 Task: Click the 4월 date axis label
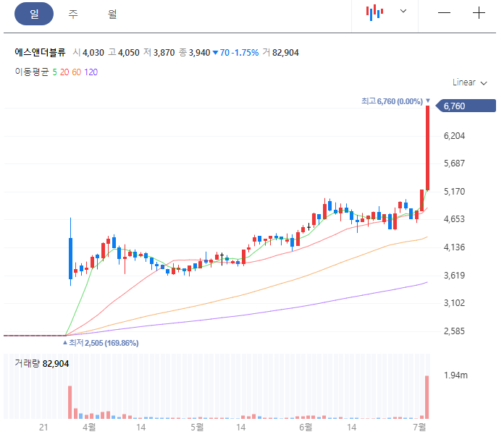(89, 428)
